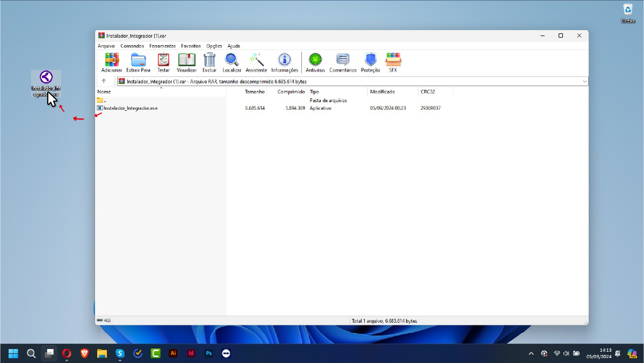The width and height of the screenshot is (644, 363).
Task: Select Instalador_Integrador.exe in file list
Action: click(131, 108)
